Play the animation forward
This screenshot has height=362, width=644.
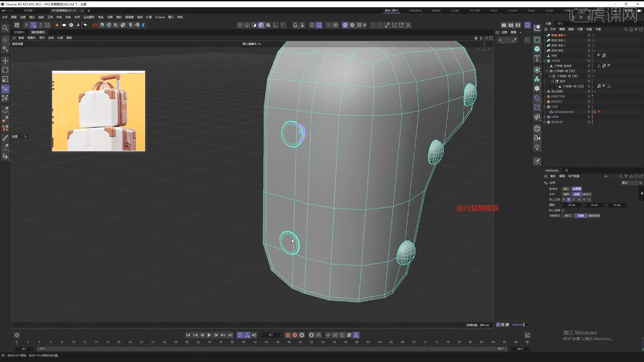point(209,335)
